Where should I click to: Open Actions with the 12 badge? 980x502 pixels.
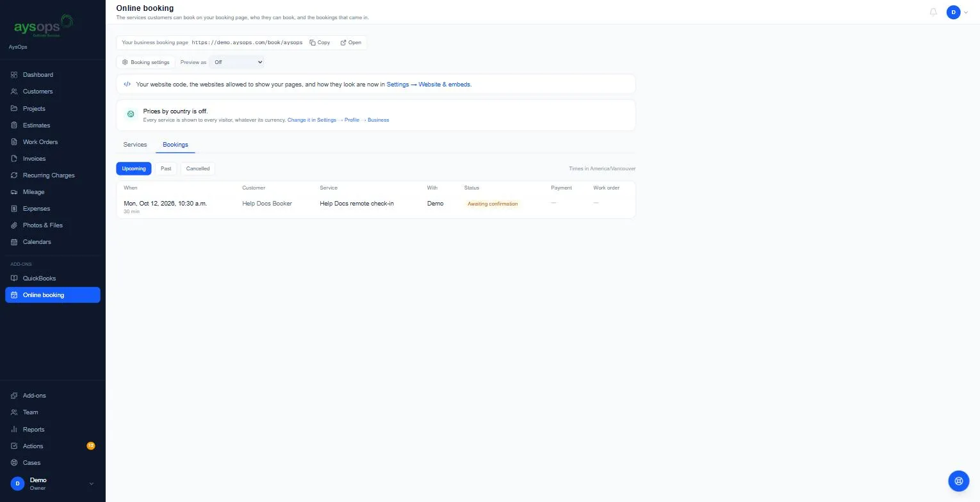[53, 446]
